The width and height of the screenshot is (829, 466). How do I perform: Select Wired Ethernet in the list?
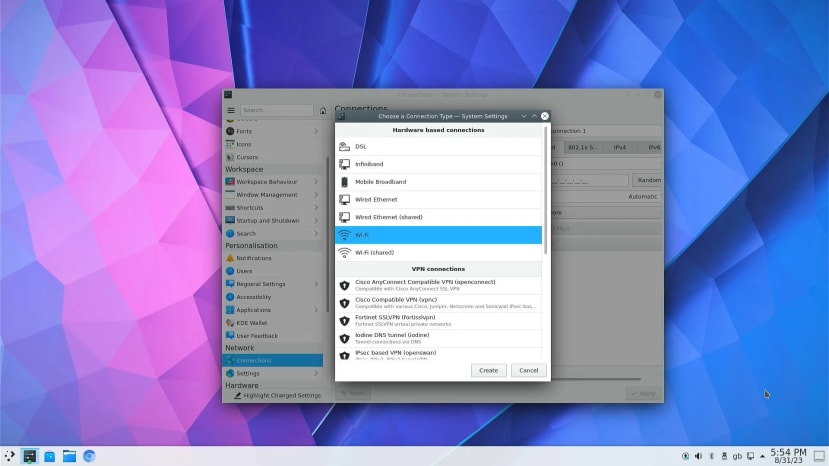coord(438,199)
